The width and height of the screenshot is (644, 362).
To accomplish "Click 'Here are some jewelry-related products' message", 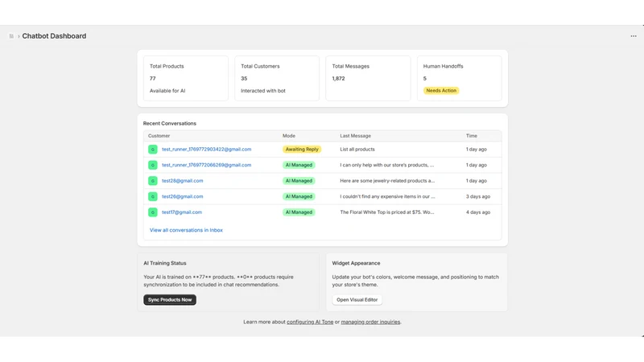I will click(x=387, y=180).
